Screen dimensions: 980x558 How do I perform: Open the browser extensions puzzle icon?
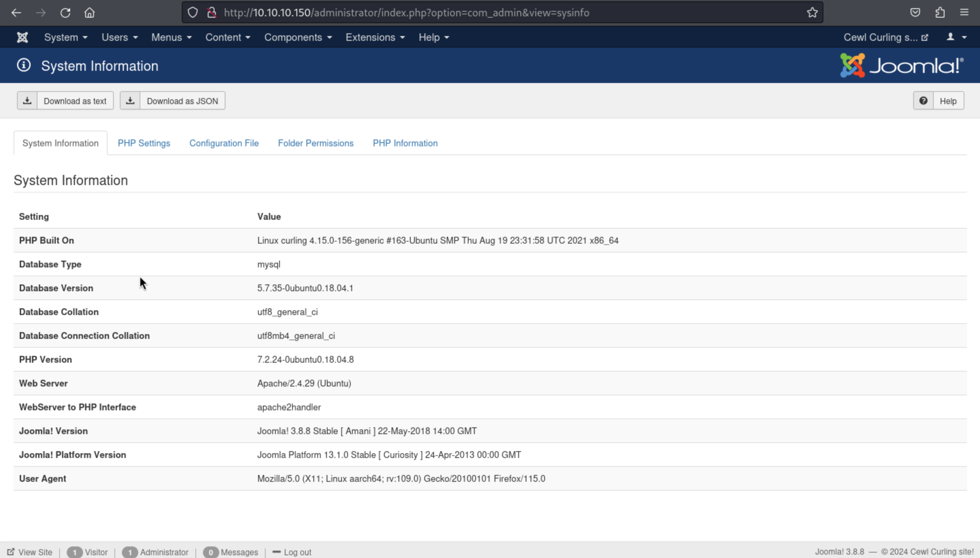pos(940,13)
